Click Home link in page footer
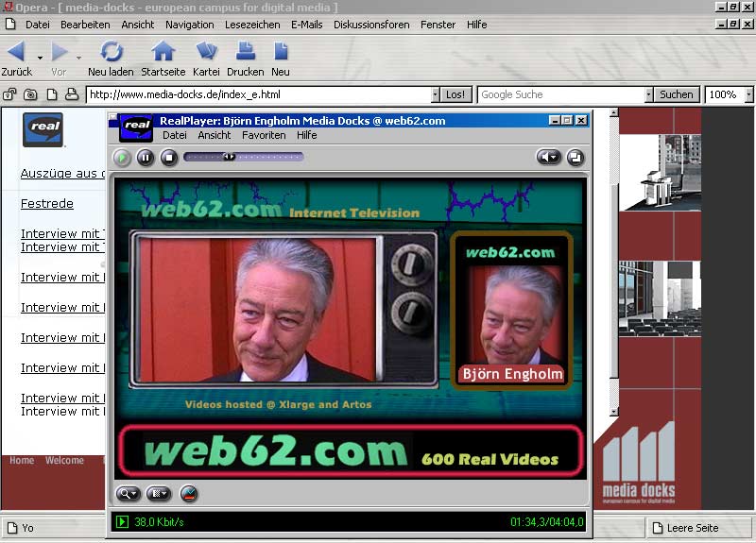The height and width of the screenshot is (543, 756). (22, 460)
